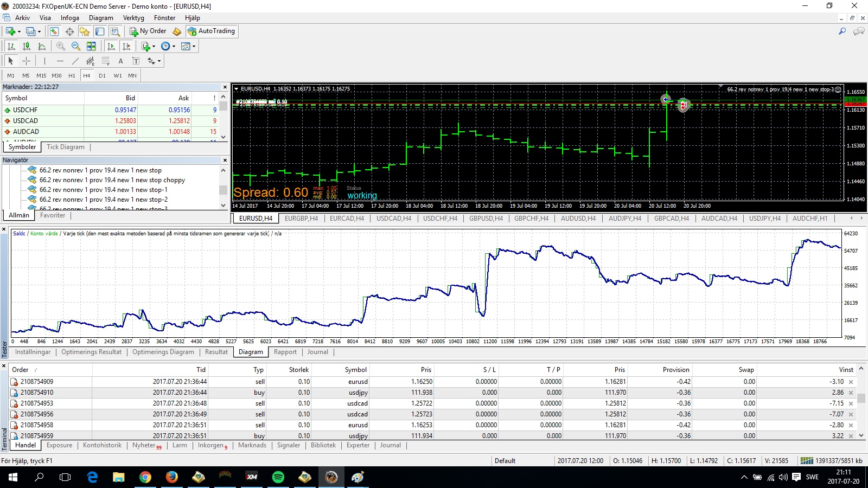Open the Verktyg menu

click(x=133, y=18)
